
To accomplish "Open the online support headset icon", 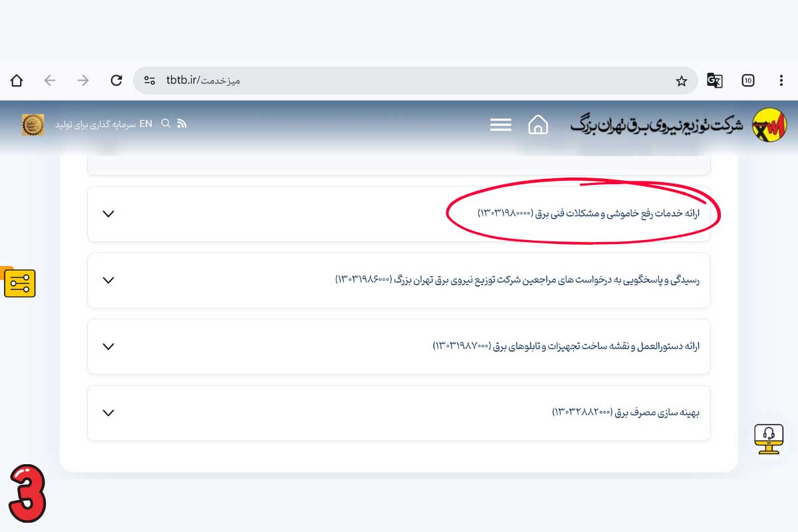I will click(x=769, y=438).
